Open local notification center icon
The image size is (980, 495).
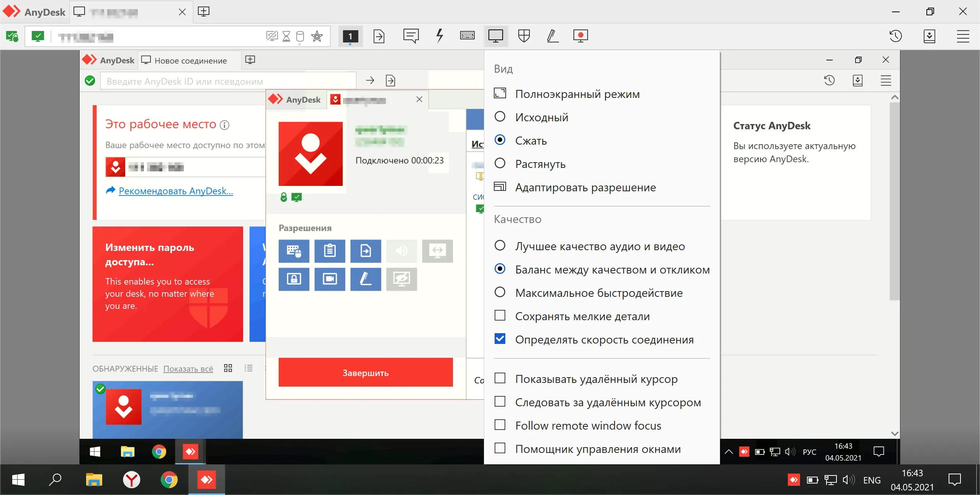[x=954, y=480]
